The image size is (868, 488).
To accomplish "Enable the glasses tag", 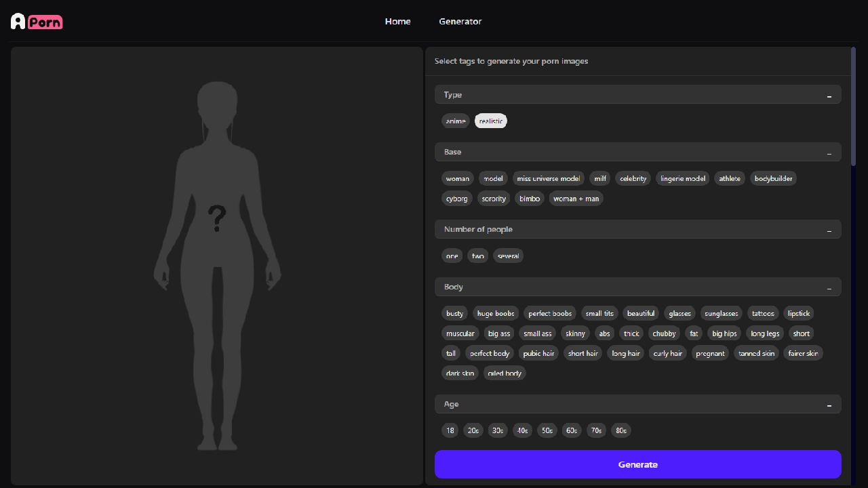I will coord(679,314).
